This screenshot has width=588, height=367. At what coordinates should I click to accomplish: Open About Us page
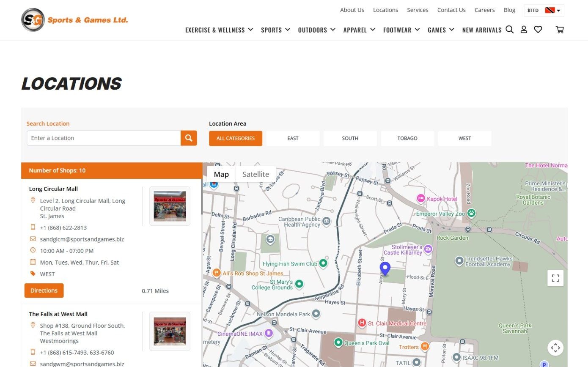[x=352, y=10]
